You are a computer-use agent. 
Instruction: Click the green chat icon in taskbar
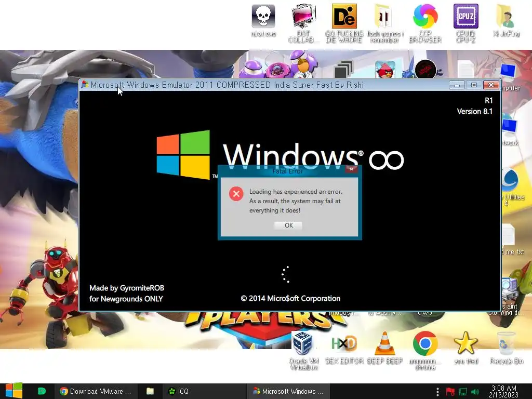click(42, 391)
